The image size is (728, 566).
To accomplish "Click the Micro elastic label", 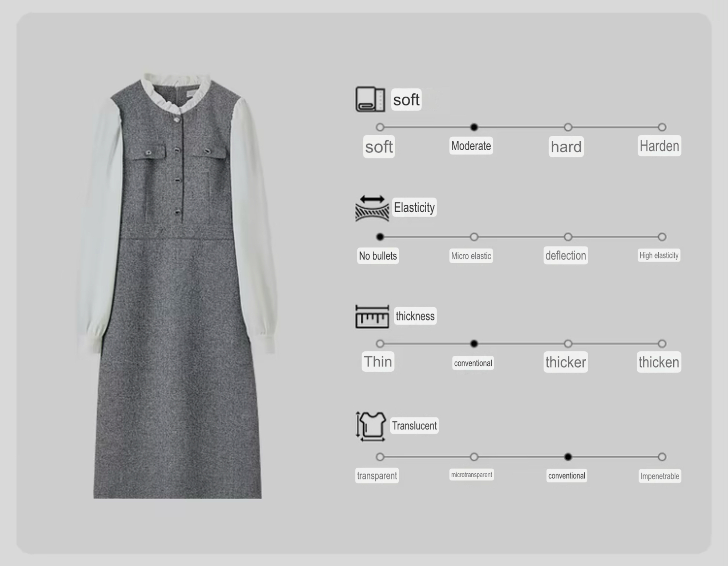I will [471, 256].
